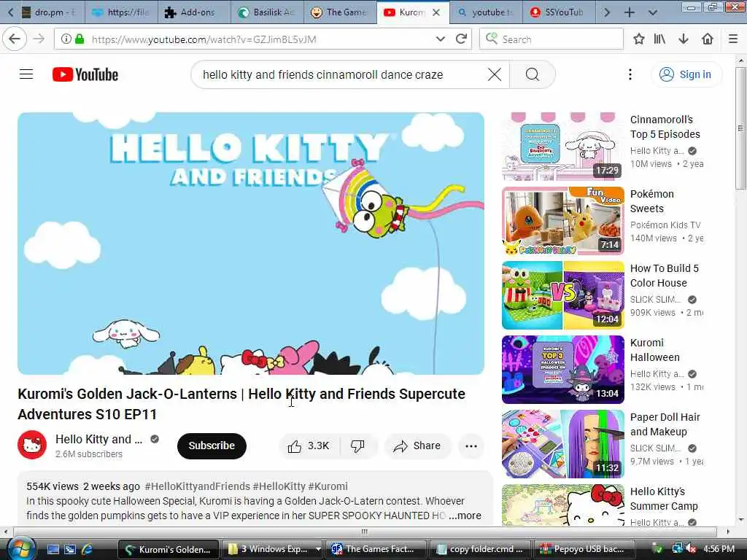Click the browser address bar URL

(204, 39)
